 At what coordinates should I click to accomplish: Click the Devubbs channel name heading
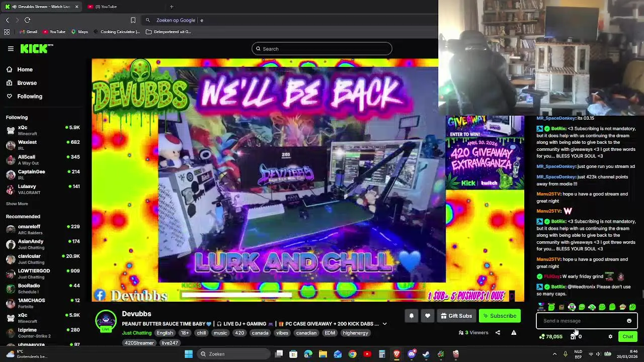(136, 314)
